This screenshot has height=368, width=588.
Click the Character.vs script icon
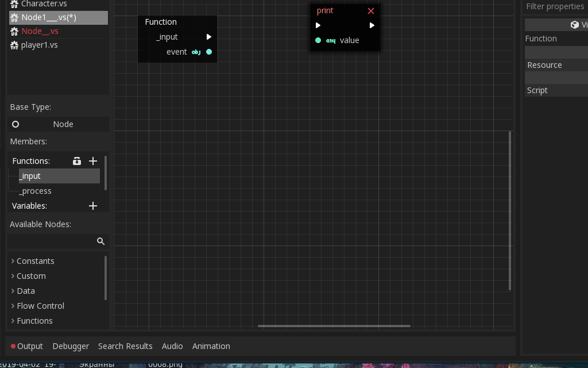[x=13, y=4]
